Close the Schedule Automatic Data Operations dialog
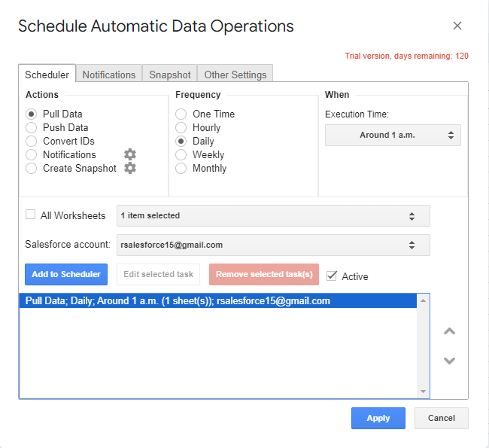The width and height of the screenshot is (489, 448). 457,26
